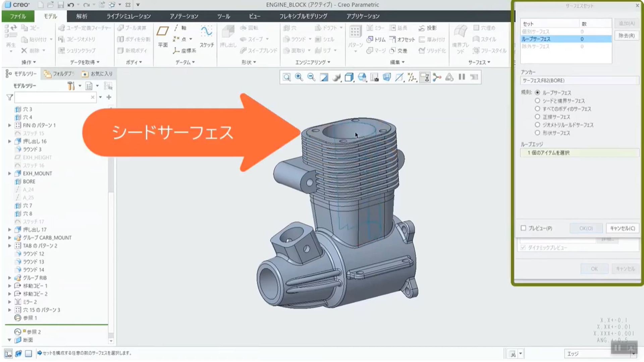Click the Remove button in dialog

pos(626,36)
